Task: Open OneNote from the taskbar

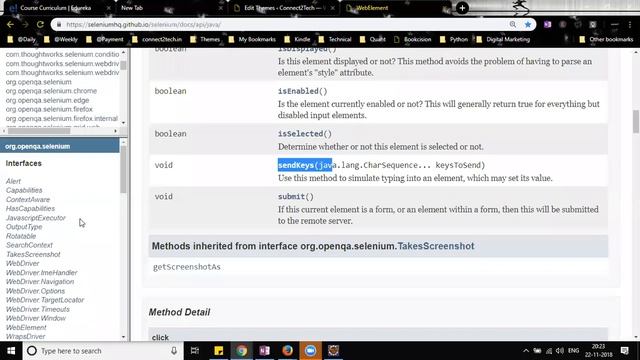Action: [x=264, y=351]
